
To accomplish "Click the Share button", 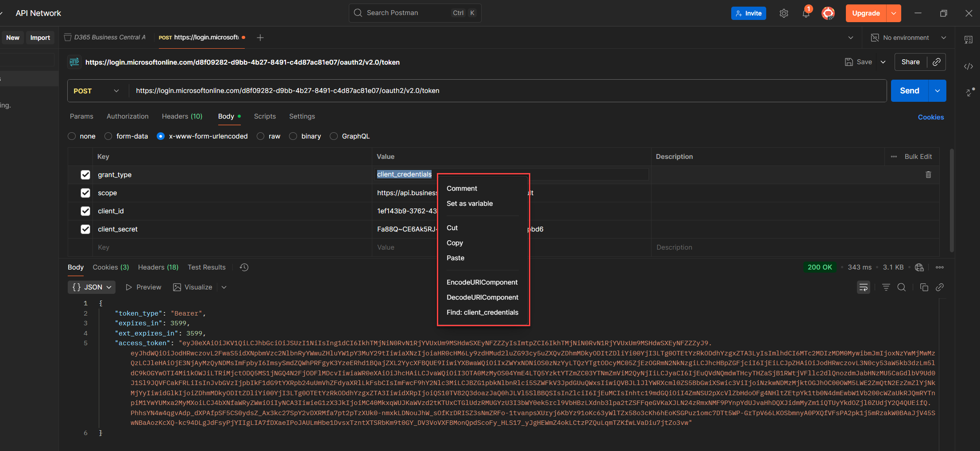I will (911, 62).
